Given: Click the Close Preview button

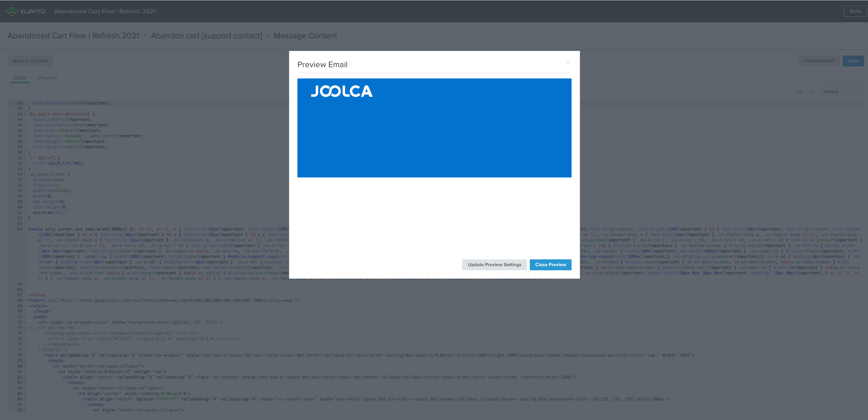Looking at the screenshot, I should pyautogui.click(x=550, y=264).
